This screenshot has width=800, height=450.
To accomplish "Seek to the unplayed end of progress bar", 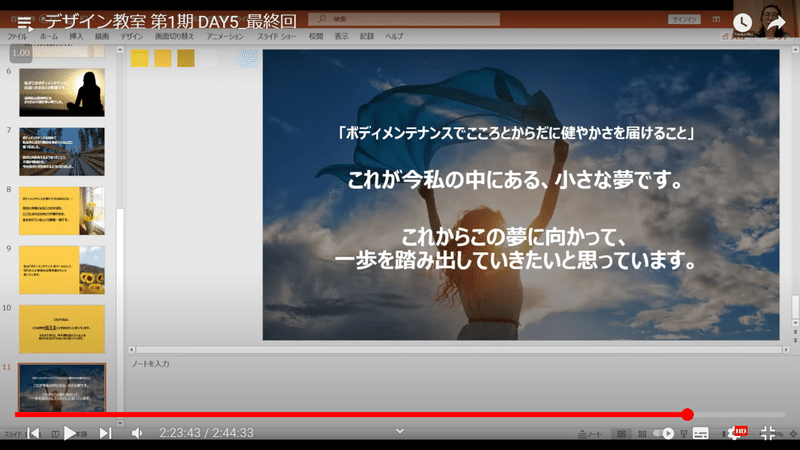I will [x=739, y=414].
